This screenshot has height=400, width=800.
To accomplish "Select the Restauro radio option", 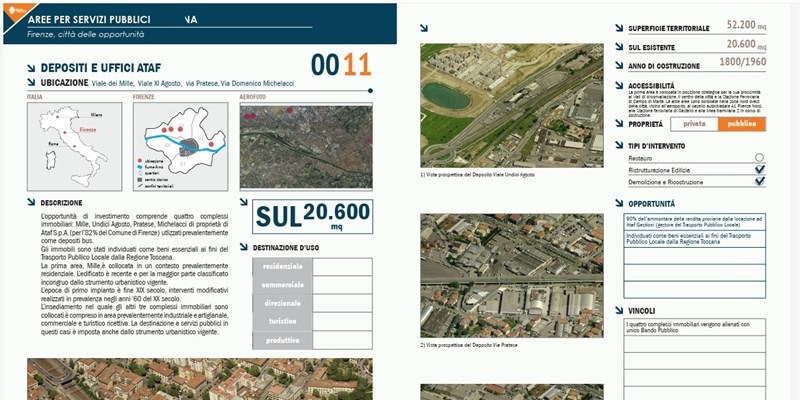I will tap(760, 158).
